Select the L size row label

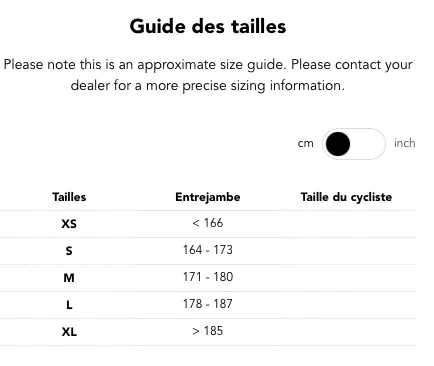pos(69,305)
